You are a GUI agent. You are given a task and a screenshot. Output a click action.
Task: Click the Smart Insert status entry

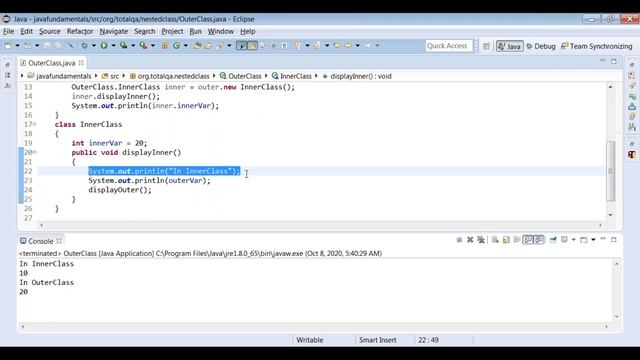[x=378, y=340]
